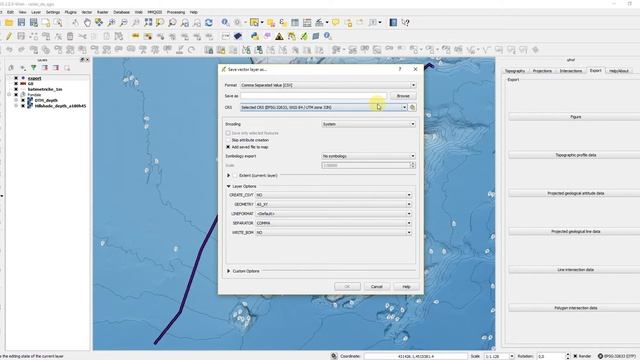Open project using yellow folder icon
The image size is (640, 360).
pos(9,23)
